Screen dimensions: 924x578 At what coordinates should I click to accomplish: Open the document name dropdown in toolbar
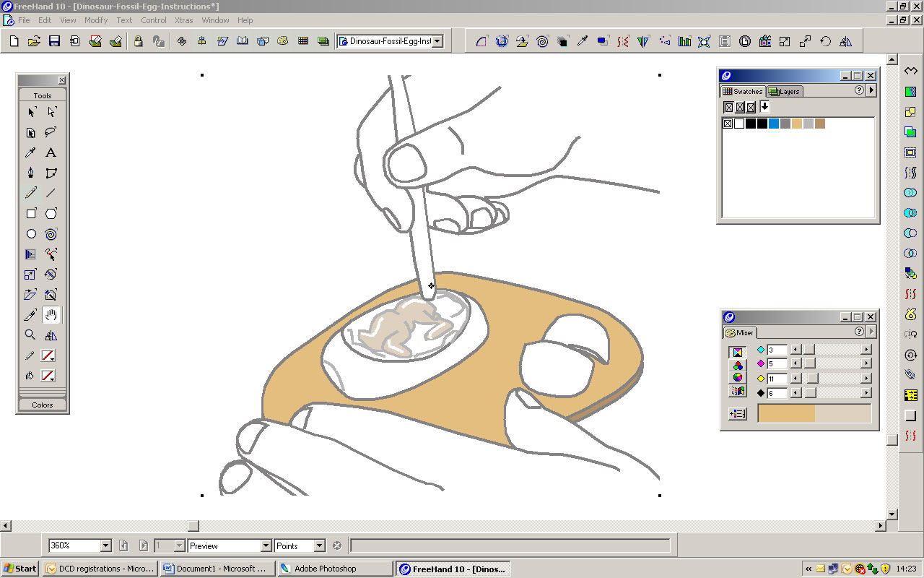click(437, 41)
